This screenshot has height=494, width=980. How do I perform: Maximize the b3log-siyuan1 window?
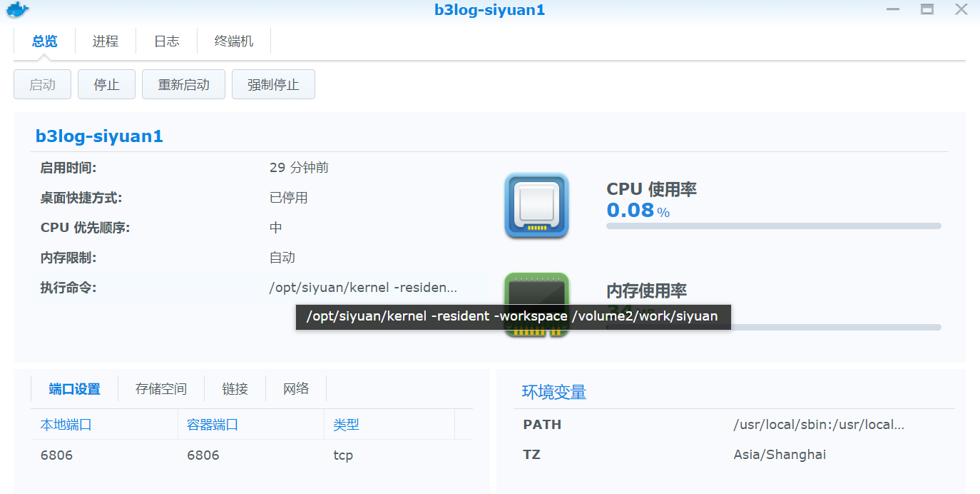(x=927, y=9)
